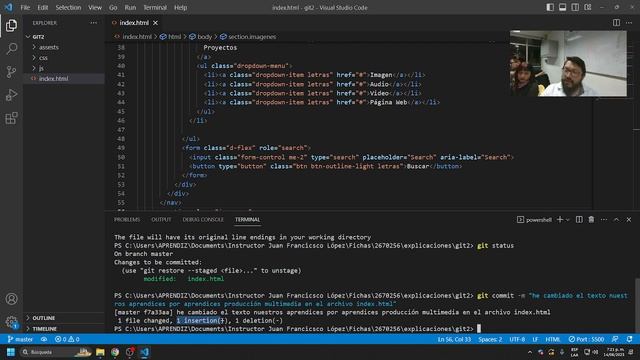Image resolution: width=640 pixels, height=360 pixels.
Task: Close the terminal panel
Action: 629,220
